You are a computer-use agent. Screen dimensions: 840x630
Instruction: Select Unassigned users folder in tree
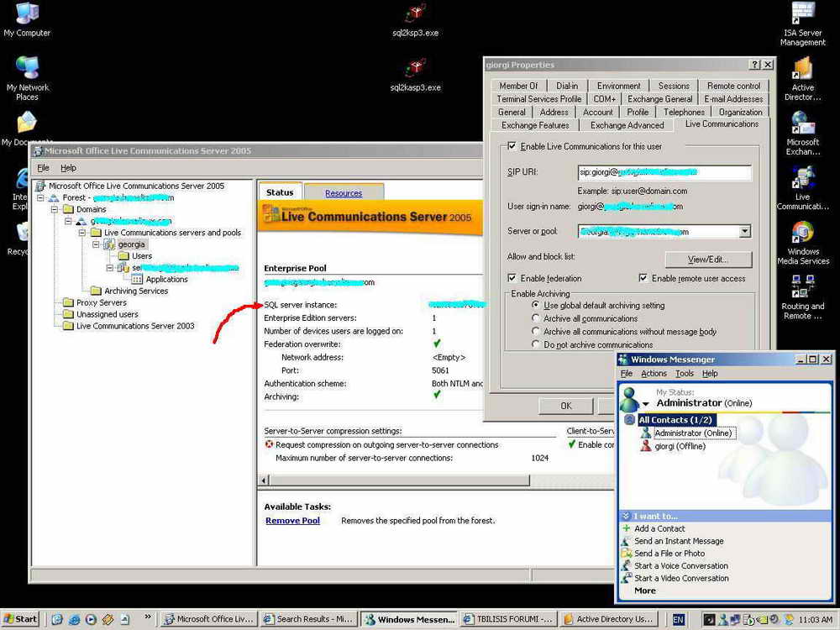coord(101,314)
